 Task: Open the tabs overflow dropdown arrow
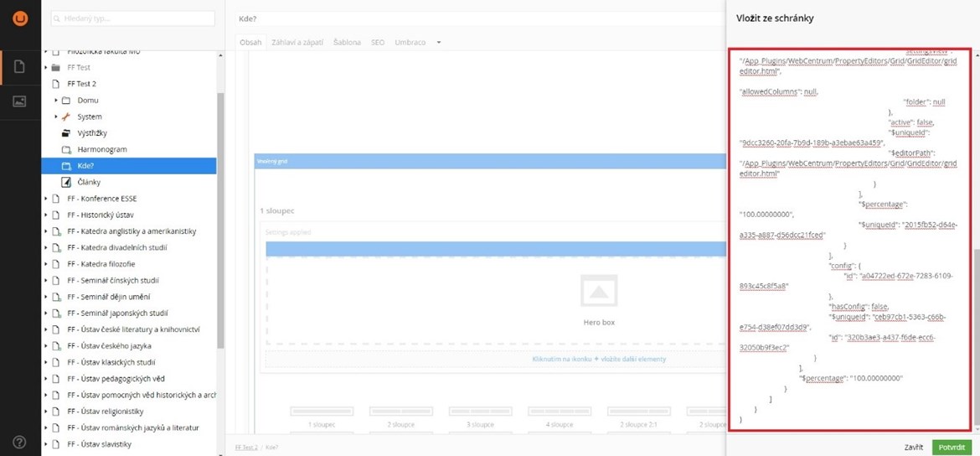pos(438,42)
